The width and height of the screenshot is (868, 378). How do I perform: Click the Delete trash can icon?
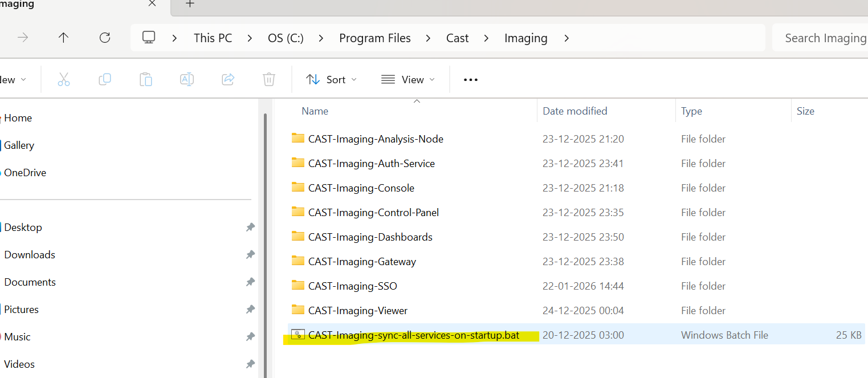269,80
